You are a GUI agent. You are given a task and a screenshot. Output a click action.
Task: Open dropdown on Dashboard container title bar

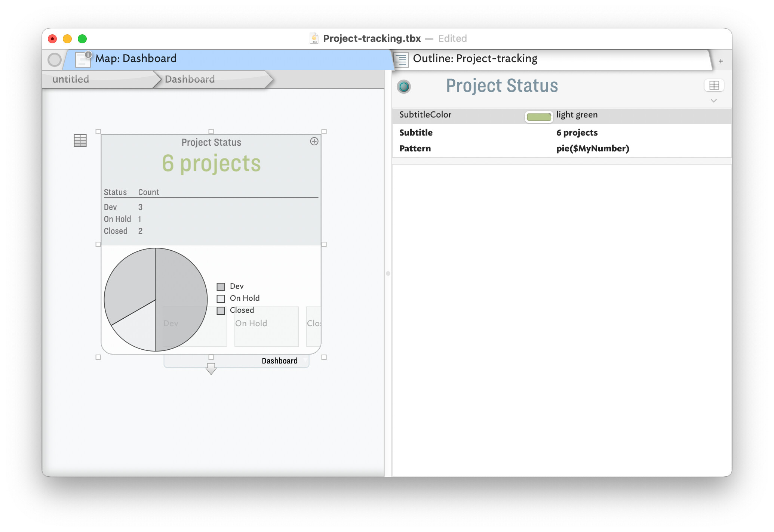click(305, 361)
